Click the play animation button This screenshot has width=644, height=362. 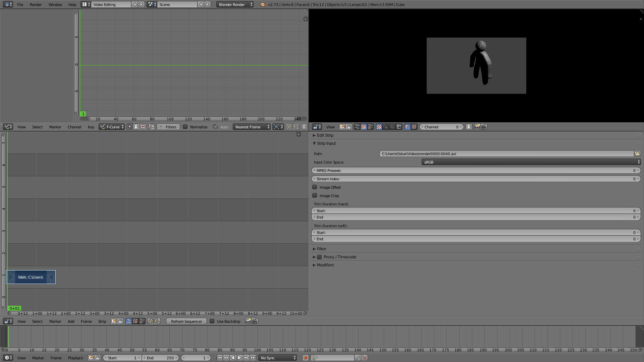click(239, 358)
